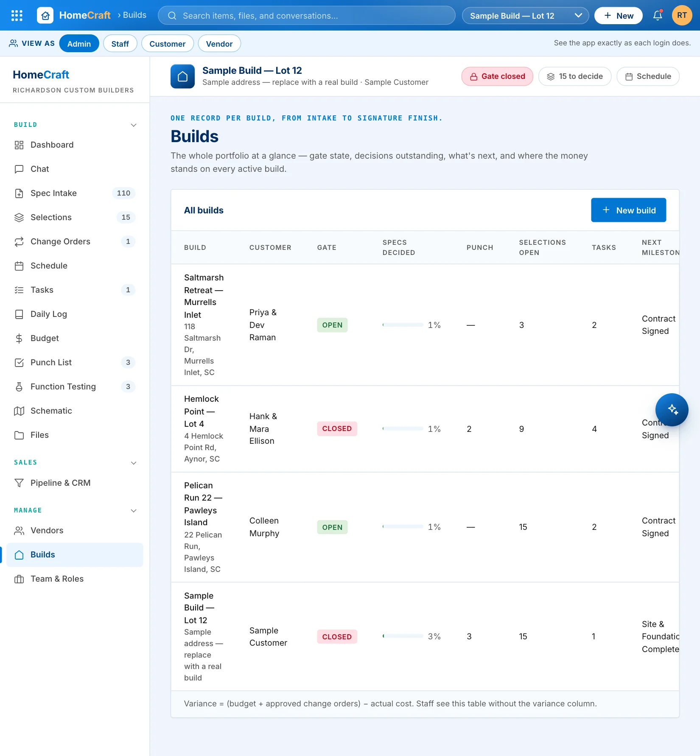Select the active Builds sidebar item

75,555
